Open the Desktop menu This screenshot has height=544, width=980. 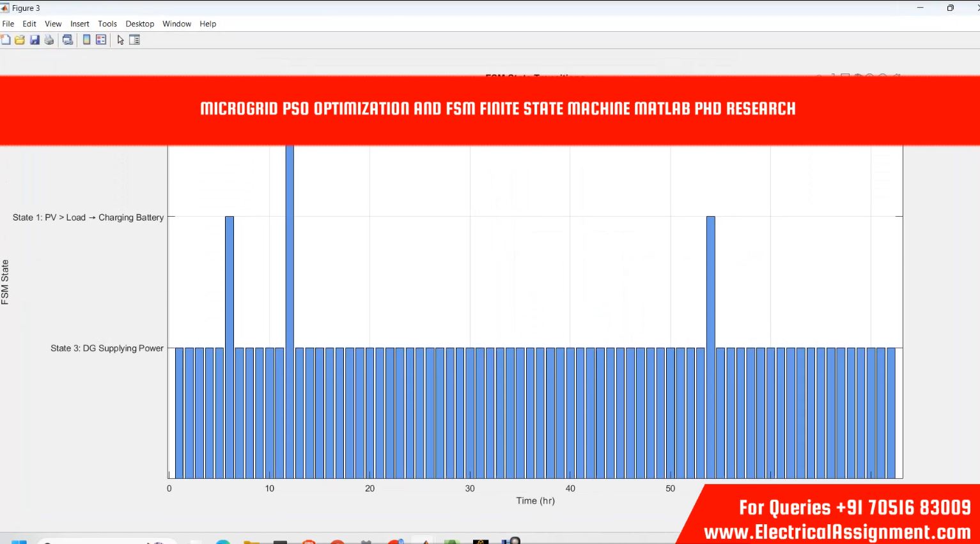click(x=139, y=24)
